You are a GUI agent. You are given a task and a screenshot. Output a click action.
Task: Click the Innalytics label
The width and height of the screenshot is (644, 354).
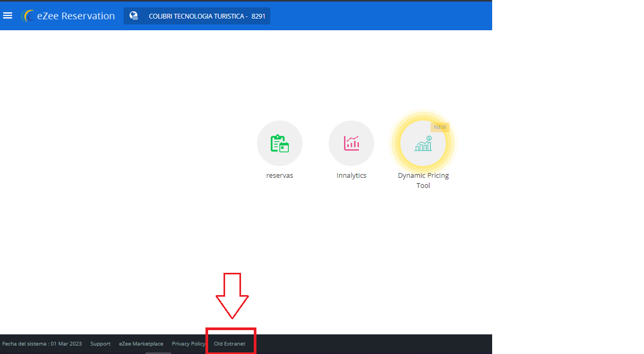click(351, 176)
